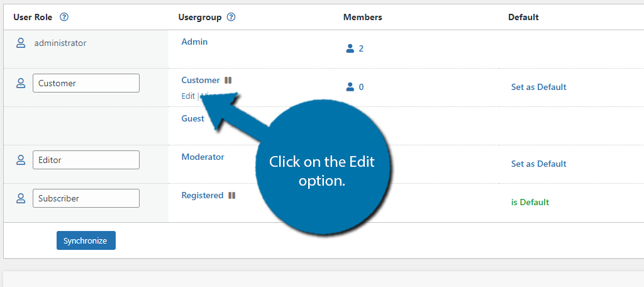This screenshot has width=644, height=287.
Task: Click the user icon beside Subscriber field
Action: tap(21, 198)
